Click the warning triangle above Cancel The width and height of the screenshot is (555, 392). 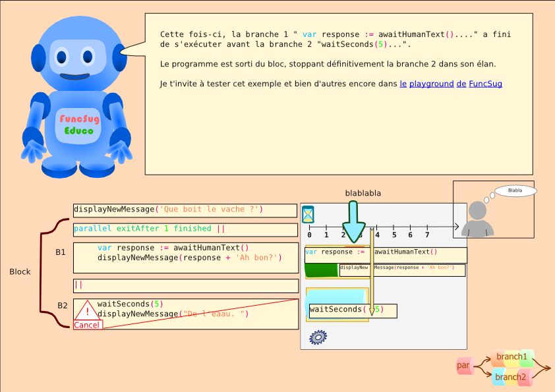86,312
